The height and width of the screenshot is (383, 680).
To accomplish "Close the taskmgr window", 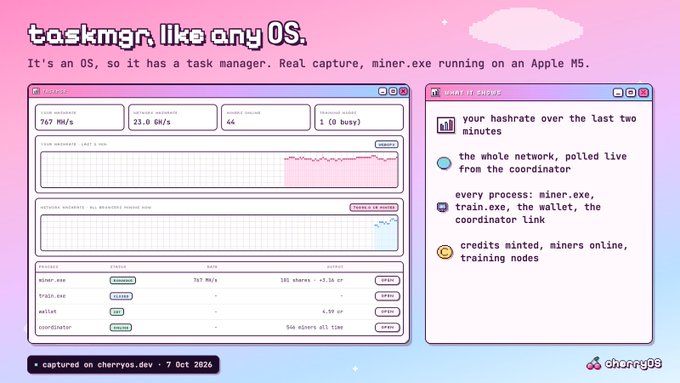I will pyautogui.click(x=403, y=91).
